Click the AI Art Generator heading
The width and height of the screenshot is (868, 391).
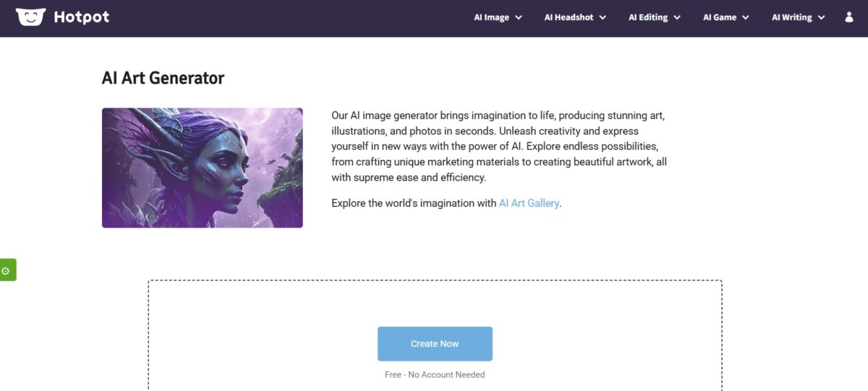(163, 78)
